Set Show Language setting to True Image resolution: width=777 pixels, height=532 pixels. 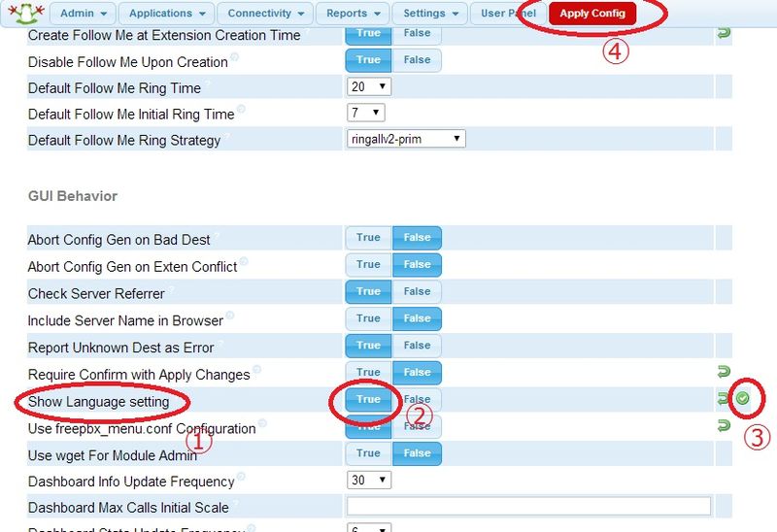tap(368, 399)
